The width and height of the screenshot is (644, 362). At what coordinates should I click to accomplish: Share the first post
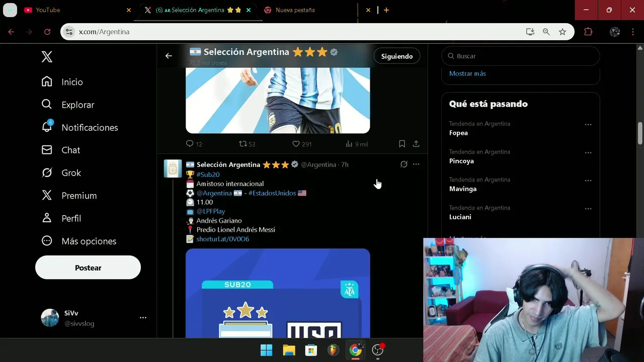pyautogui.click(x=416, y=144)
